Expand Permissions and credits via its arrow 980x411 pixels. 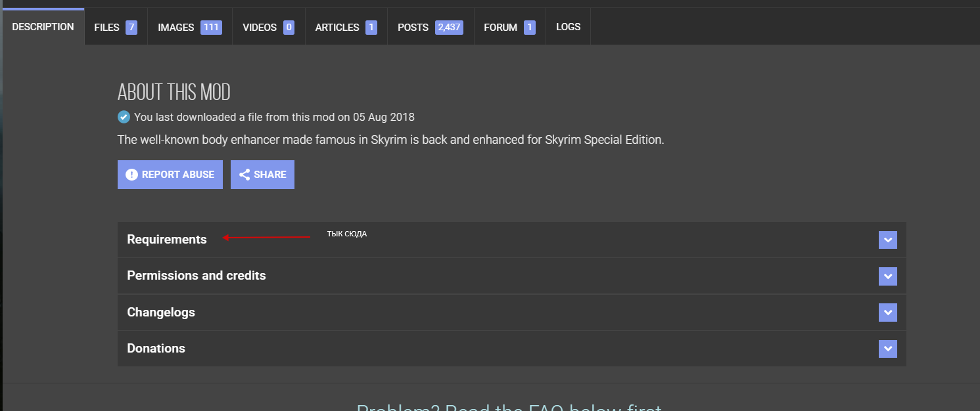[887, 276]
